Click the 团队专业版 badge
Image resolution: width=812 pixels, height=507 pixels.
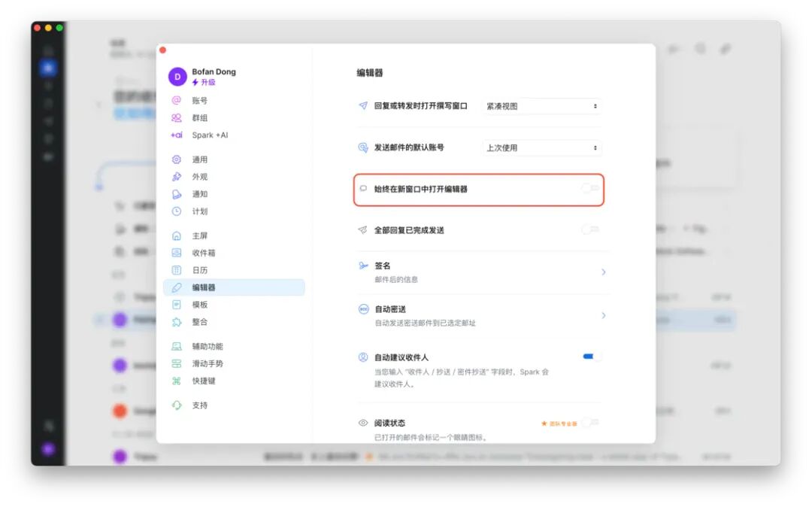pos(559,424)
